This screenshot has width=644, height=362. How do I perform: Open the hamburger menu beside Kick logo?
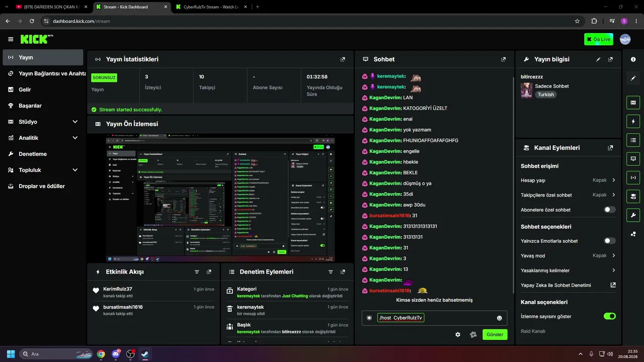11,39
